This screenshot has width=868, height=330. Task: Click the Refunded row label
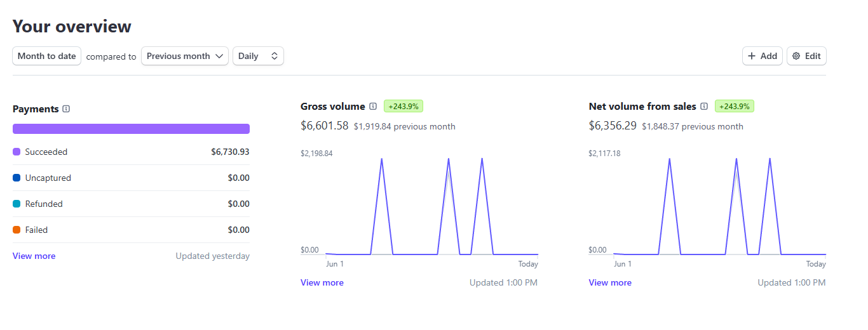coord(44,204)
